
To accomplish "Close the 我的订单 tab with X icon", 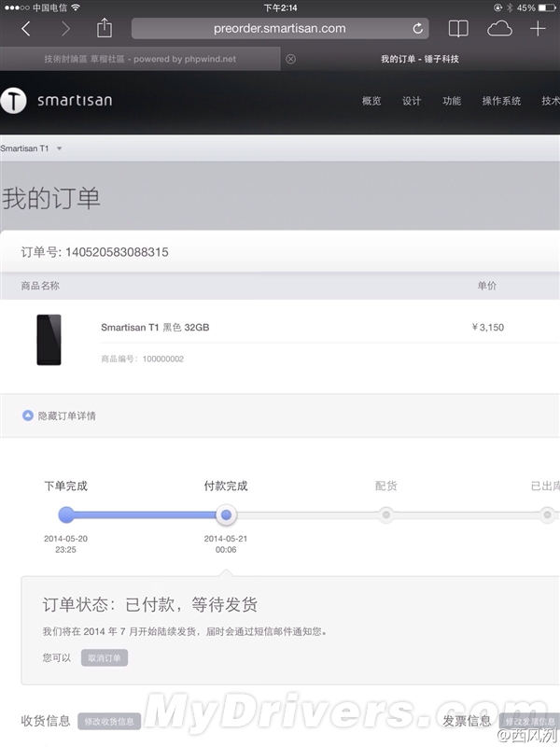I will coord(290,59).
